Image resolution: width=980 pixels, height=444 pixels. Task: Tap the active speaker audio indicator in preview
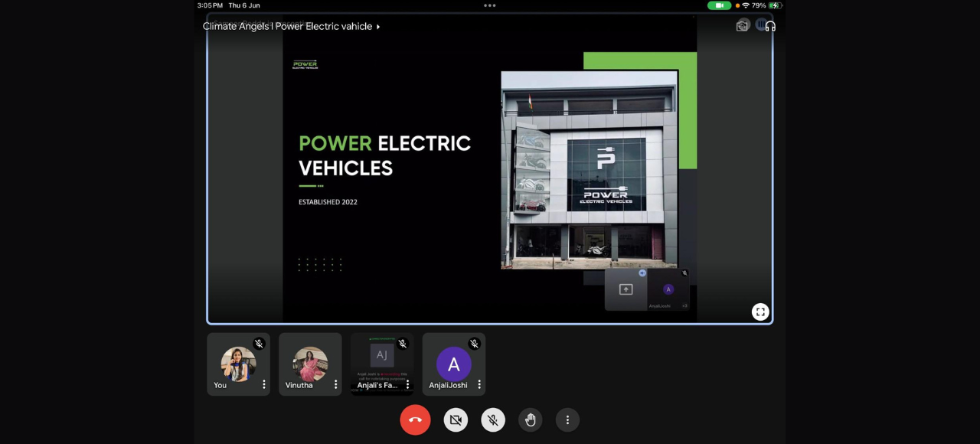point(642,273)
